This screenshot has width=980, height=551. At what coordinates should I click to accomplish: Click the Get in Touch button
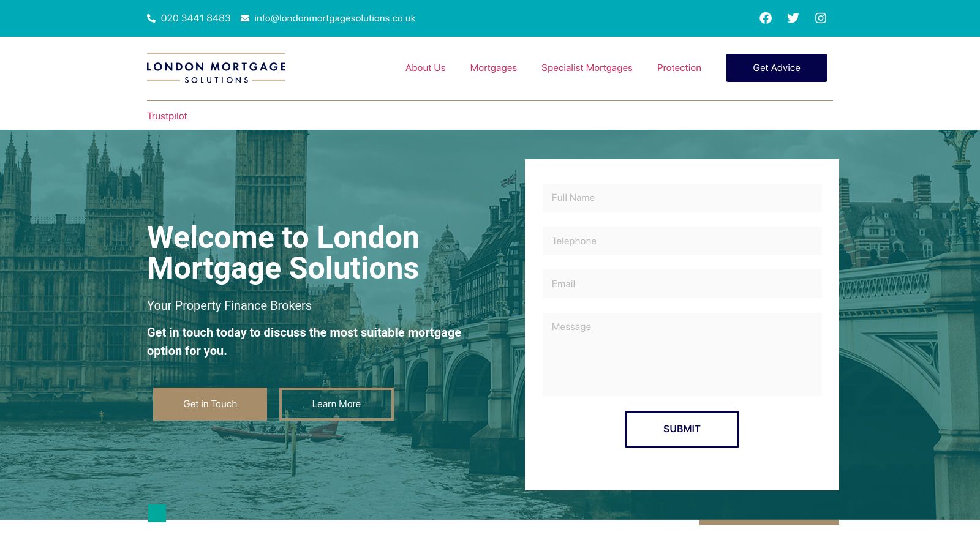[x=210, y=404]
